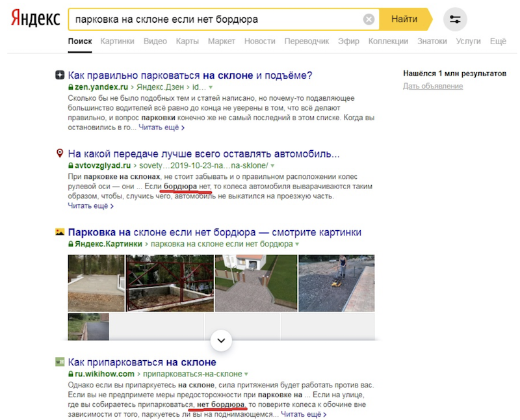
Task: Open dropdown arrow next to zen.yandex.ru URL
Action: 211,87
